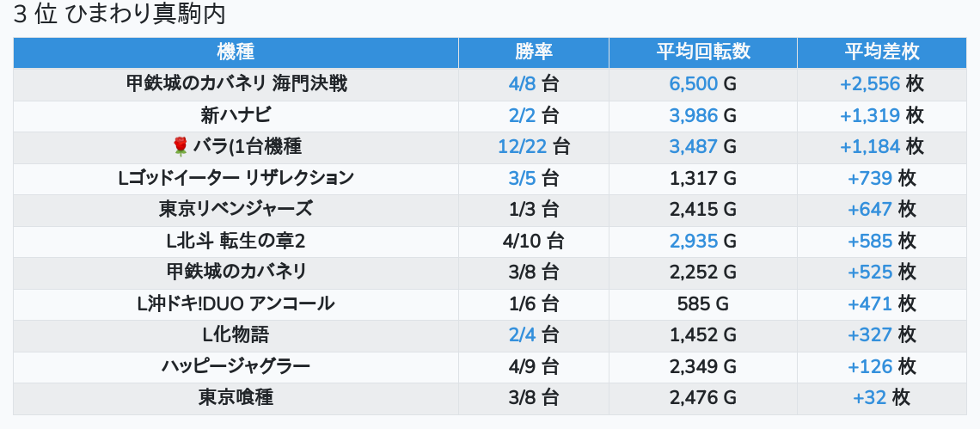
Task: Open 甲鉄城のカバネリ 海門決戦 machine row
Action: click(236, 84)
